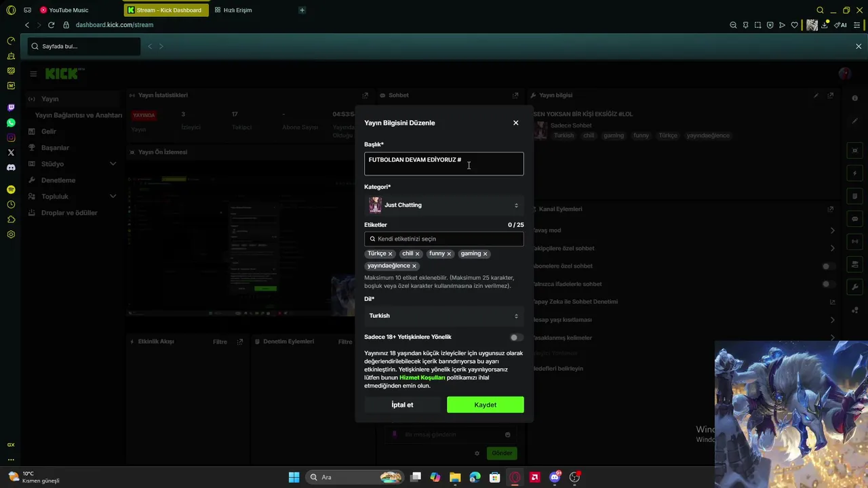Click the Sayfada bul find field
Screen dimensions: 868x488
85,46
